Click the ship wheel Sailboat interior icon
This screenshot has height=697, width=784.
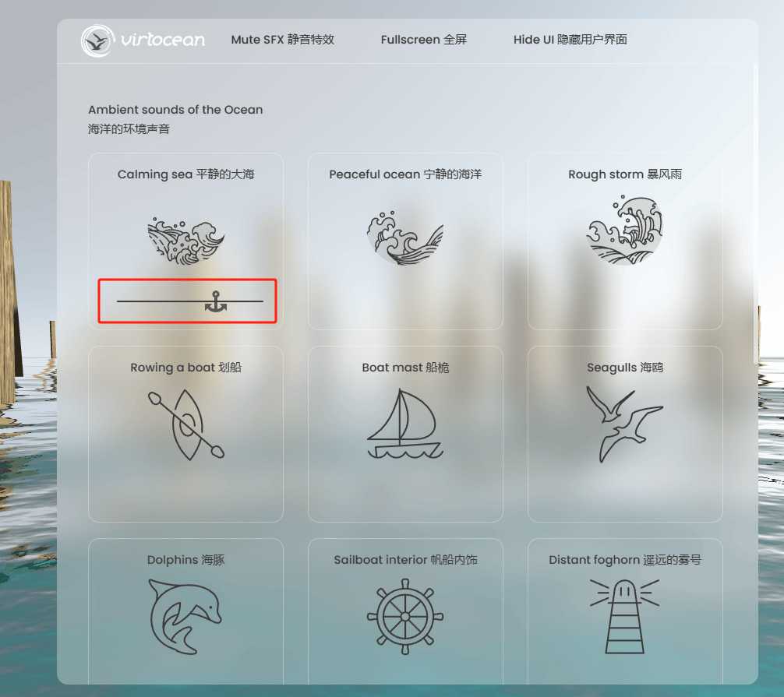pyautogui.click(x=405, y=617)
